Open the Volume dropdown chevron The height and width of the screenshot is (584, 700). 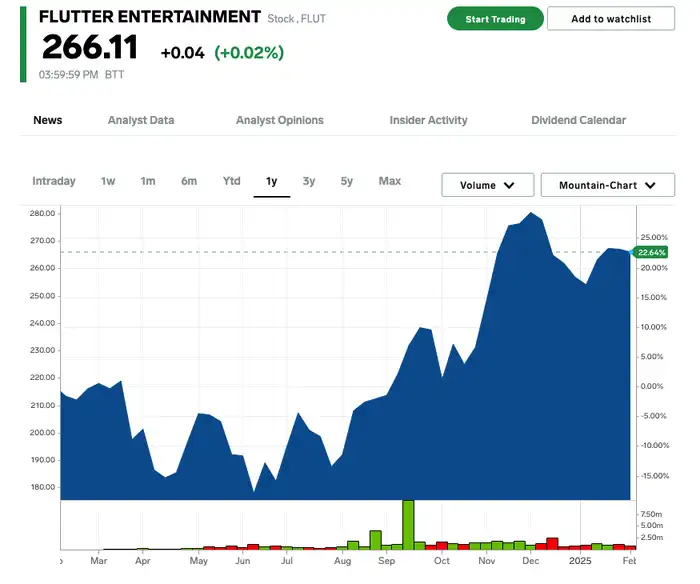click(509, 185)
